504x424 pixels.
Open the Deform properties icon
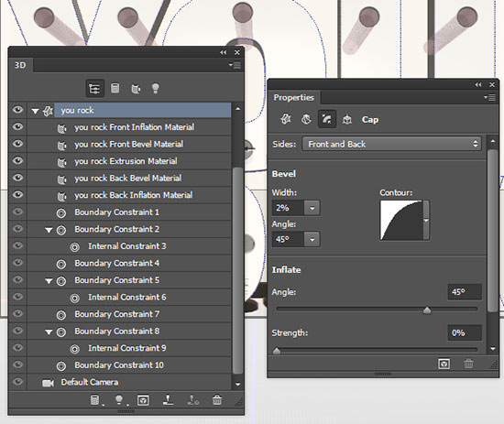coord(306,119)
